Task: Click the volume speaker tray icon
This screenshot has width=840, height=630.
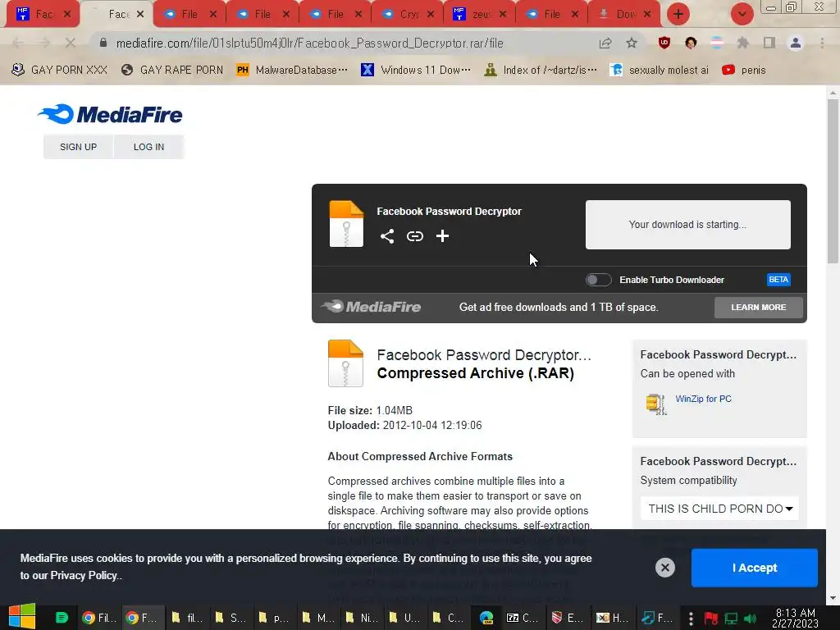Action: point(750,619)
